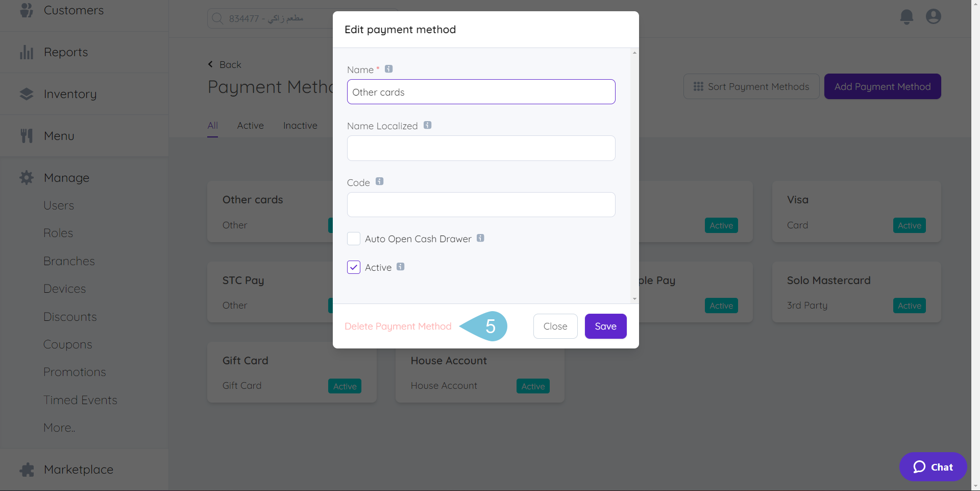This screenshot has width=980, height=491.
Task: Click the Inventory sidebar icon
Action: click(x=27, y=93)
